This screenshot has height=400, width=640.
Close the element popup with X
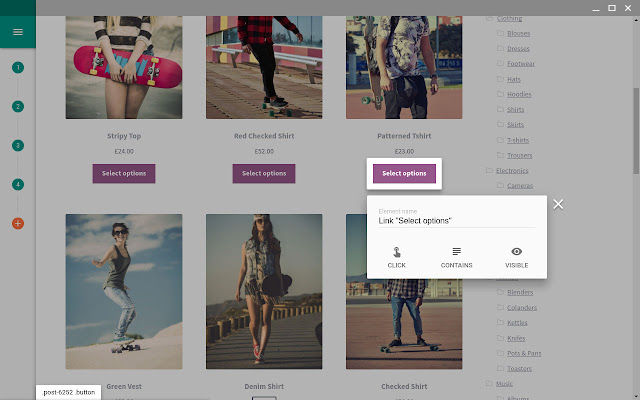tap(558, 204)
